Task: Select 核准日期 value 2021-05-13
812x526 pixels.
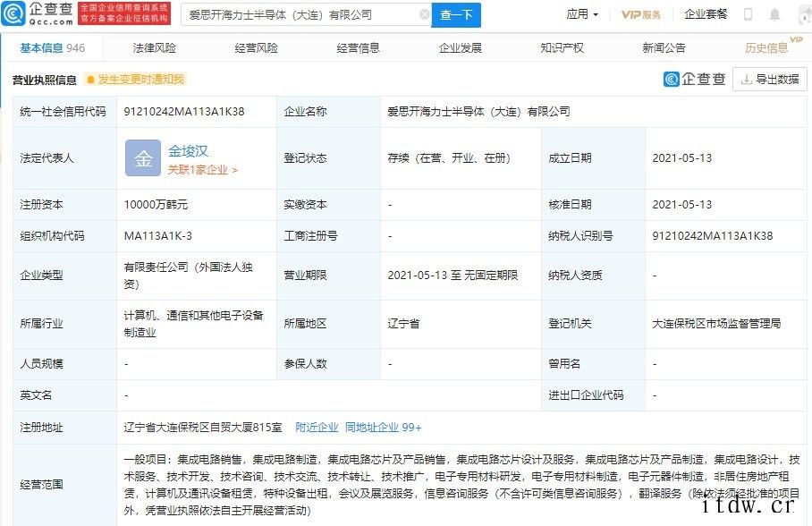Action: pyautogui.click(x=682, y=205)
